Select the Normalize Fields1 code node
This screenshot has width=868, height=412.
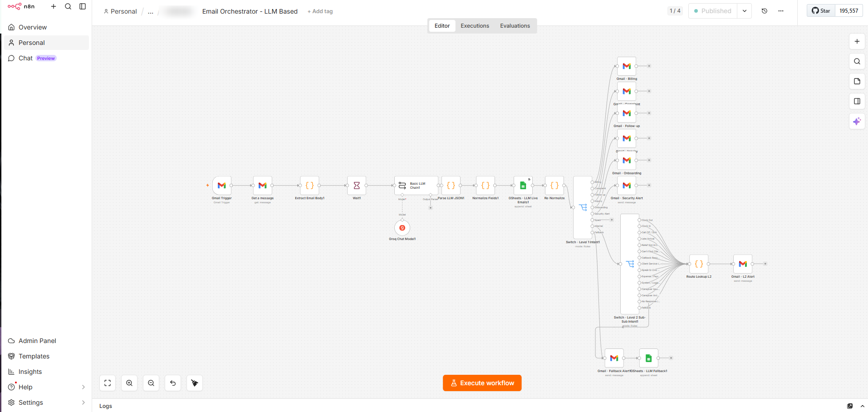pyautogui.click(x=485, y=186)
